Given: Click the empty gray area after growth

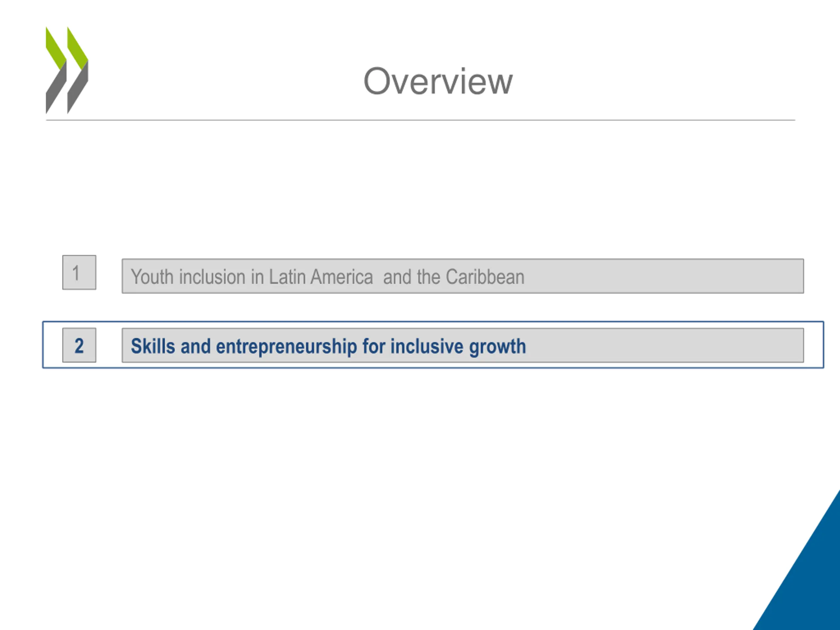Looking at the screenshot, I should pos(664,345).
